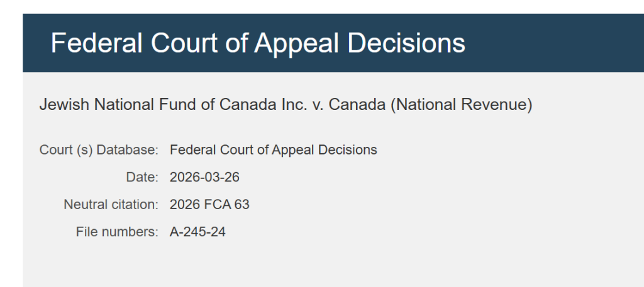The image size is (644, 287).
Task: Click the Federal Court of Appeal Decisions database value
Action: [274, 150]
